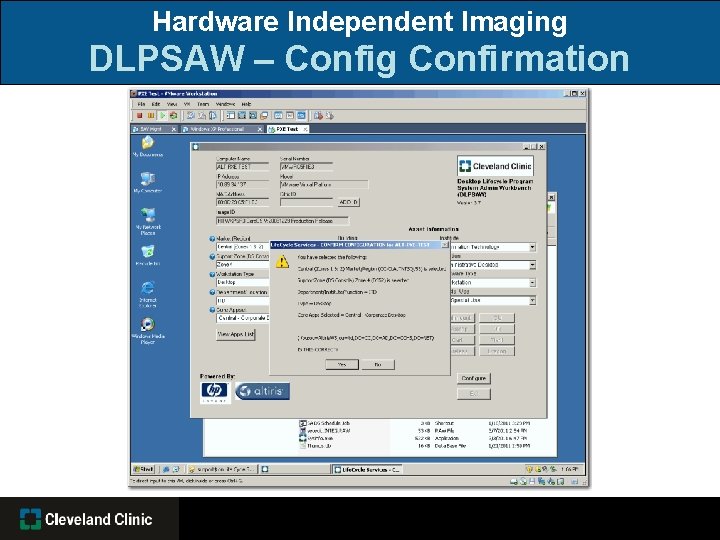720x540 pixels.
Task: Switch to the SAV Mgmt VM tab
Action: coord(154,129)
